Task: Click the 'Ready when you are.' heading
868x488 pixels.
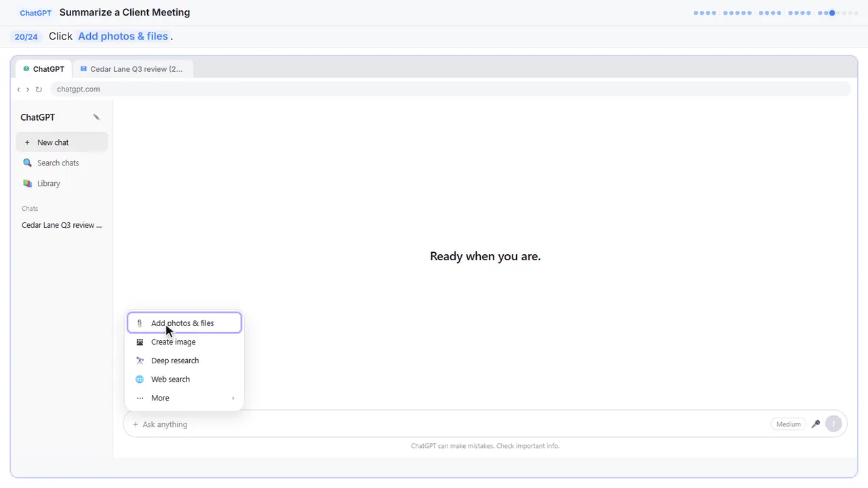Action: (486, 256)
